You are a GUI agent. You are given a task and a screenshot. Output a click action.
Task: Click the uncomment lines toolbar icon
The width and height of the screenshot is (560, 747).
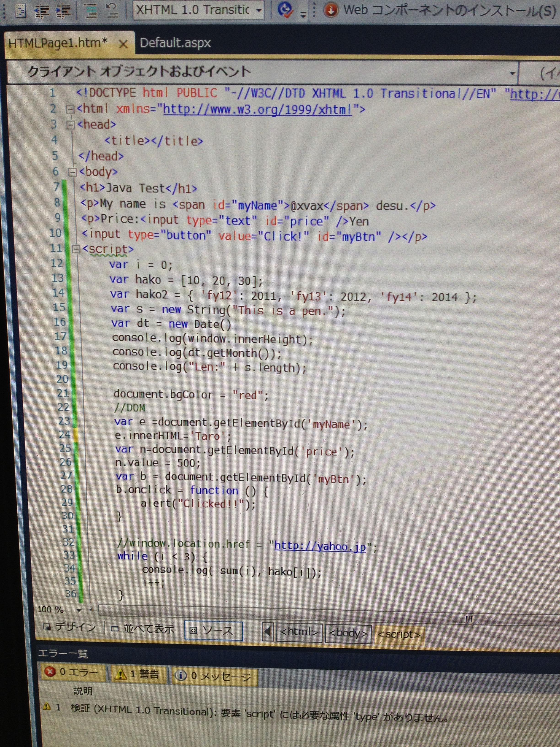tap(112, 11)
